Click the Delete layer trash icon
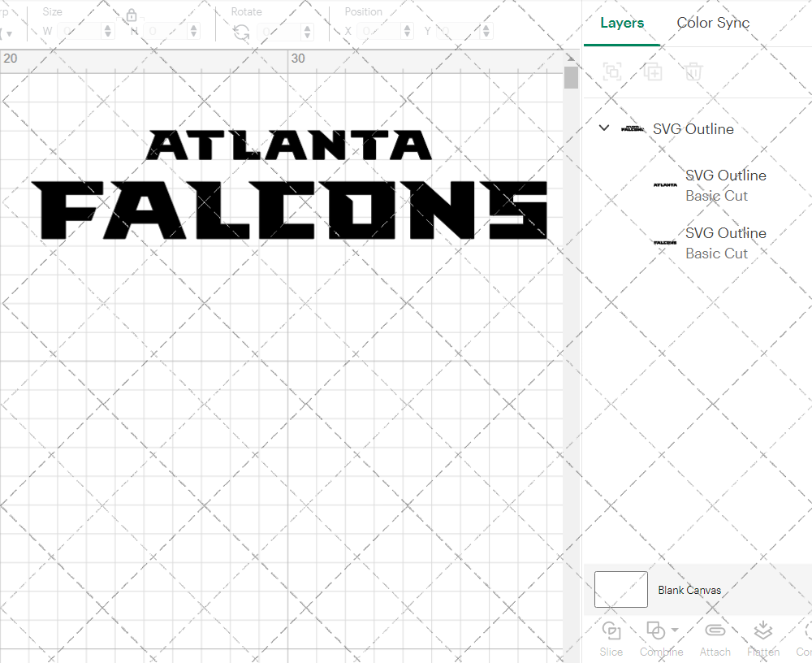 (692, 71)
